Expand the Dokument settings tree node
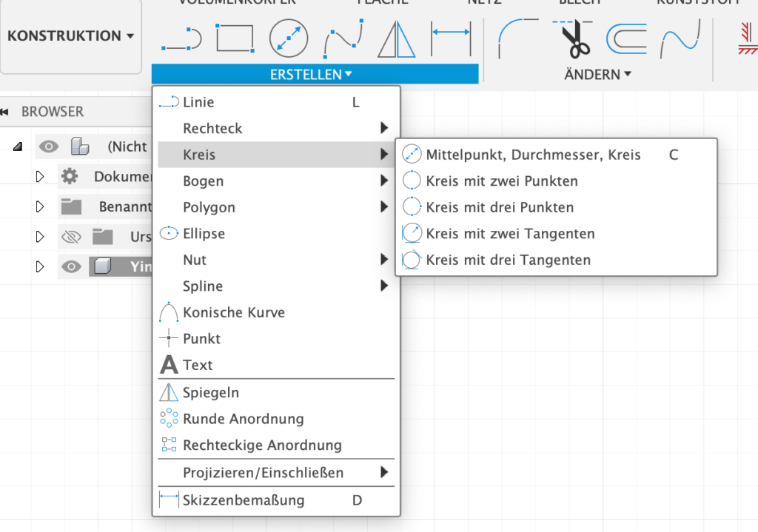 click(x=40, y=177)
